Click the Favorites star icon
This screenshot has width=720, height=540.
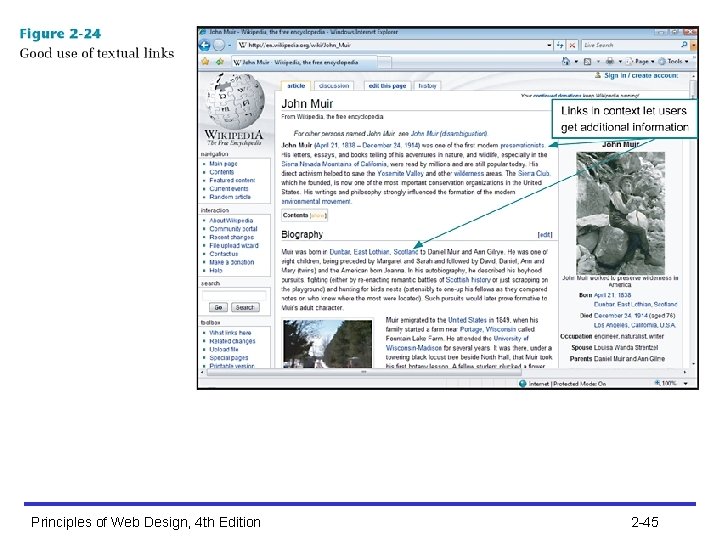tap(205, 62)
